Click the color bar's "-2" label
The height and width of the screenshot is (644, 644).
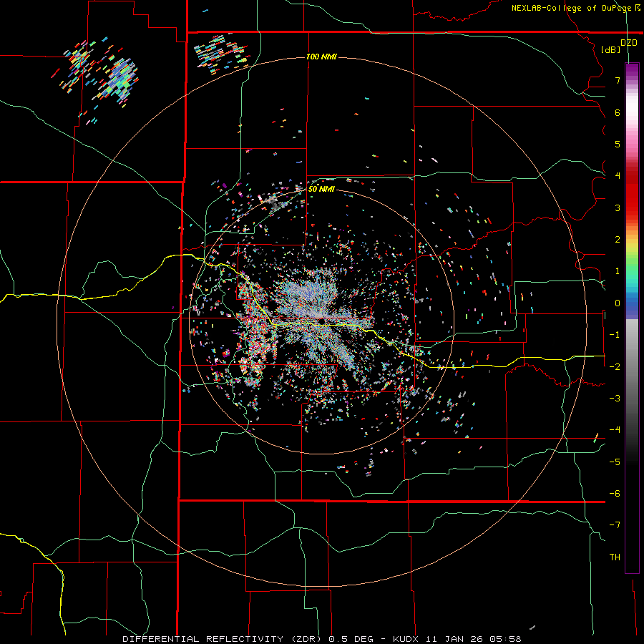click(x=615, y=367)
